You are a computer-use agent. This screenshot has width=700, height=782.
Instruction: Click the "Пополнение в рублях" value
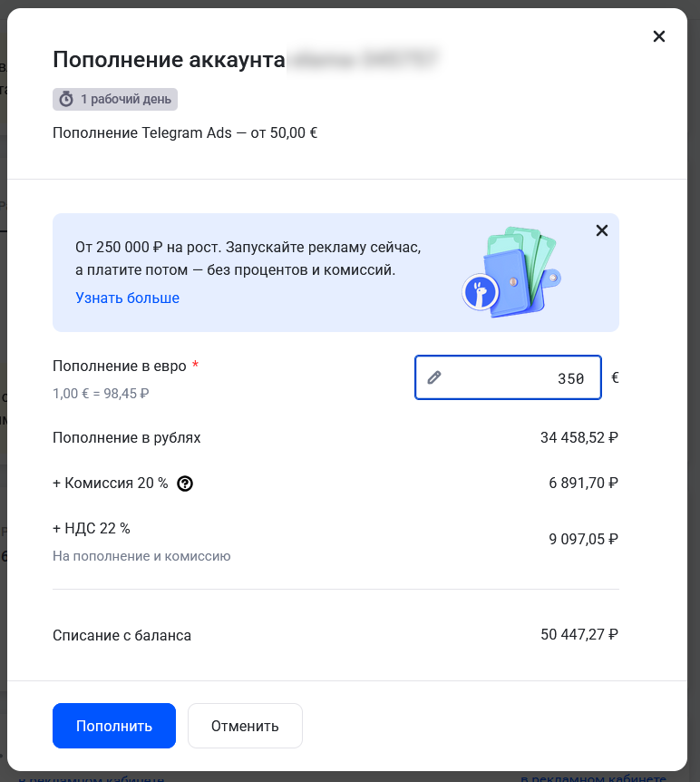(x=579, y=436)
